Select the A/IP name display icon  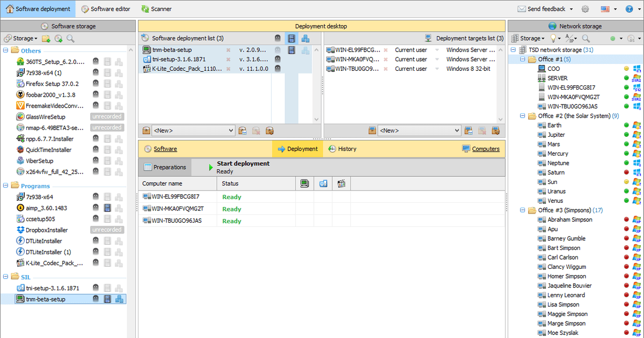(x=570, y=38)
